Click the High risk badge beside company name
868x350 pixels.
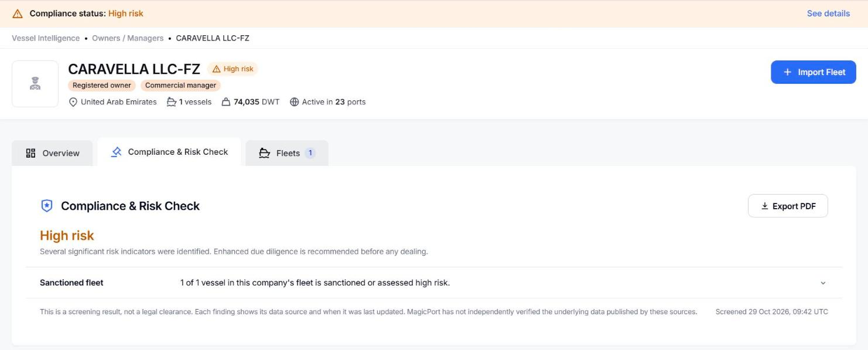coord(233,69)
